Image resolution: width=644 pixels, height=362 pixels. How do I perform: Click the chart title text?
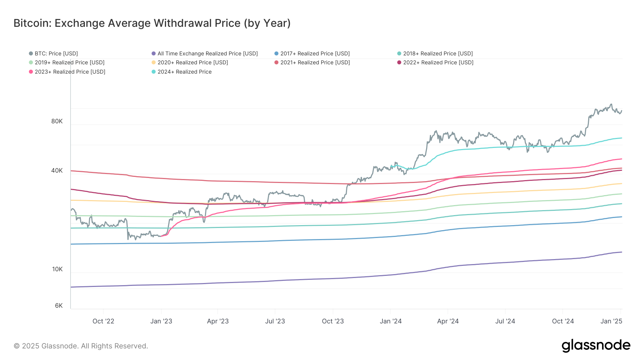coord(152,23)
